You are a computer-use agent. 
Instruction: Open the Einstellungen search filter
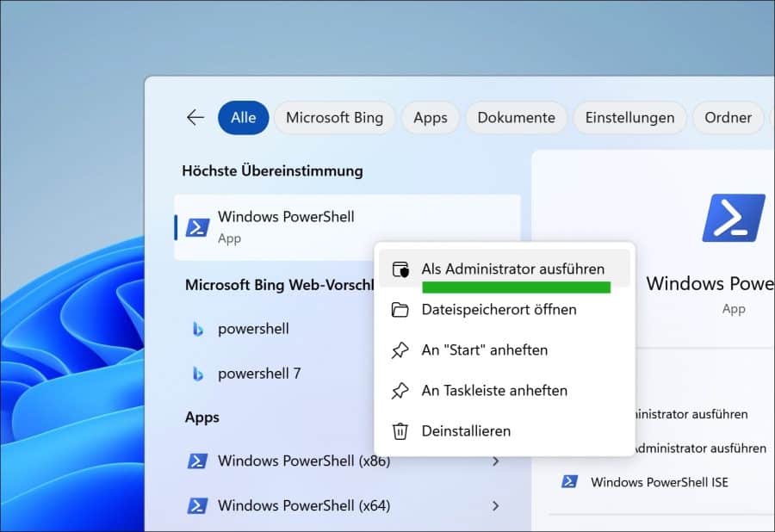pyautogui.click(x=629, y=117)
